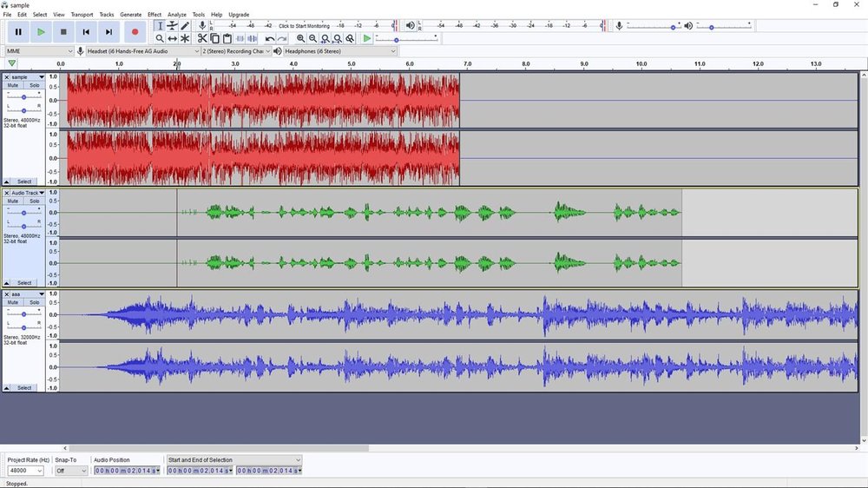
Task: Skip to end of project
Action: click(108, 32)
